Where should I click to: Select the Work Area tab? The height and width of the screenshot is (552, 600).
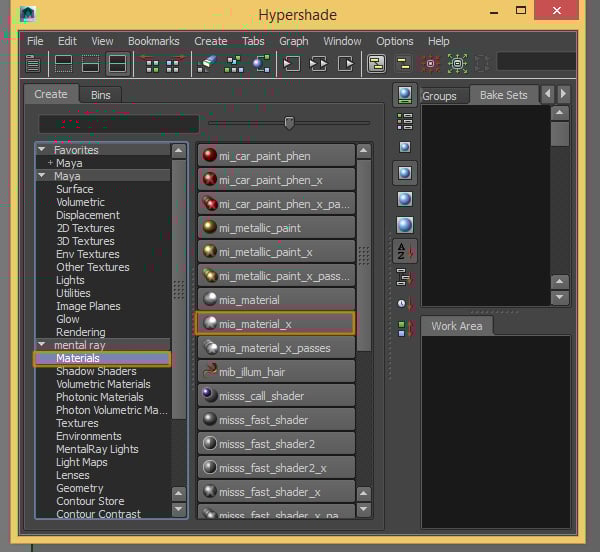[457, 326]
